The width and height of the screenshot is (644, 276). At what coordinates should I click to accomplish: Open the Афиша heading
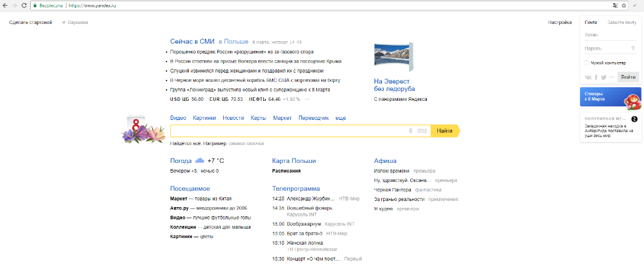[x=385, y=160]
